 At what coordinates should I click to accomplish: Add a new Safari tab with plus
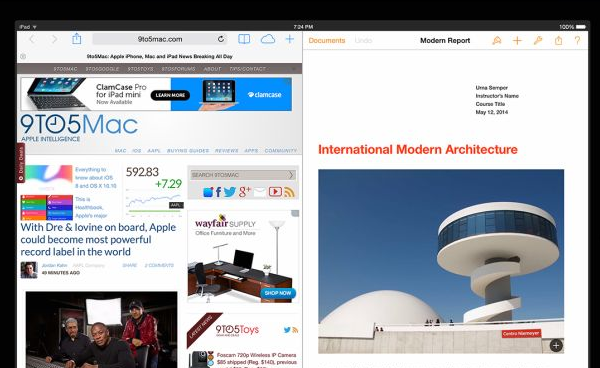pos(290,39)
